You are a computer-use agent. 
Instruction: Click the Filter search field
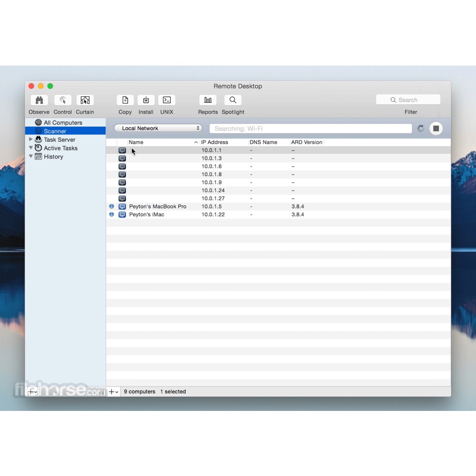coord(408,100)
